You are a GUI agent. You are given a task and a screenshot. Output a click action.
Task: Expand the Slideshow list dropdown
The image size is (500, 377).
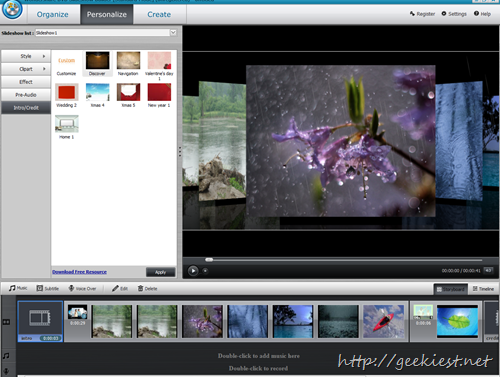[173, 33]
